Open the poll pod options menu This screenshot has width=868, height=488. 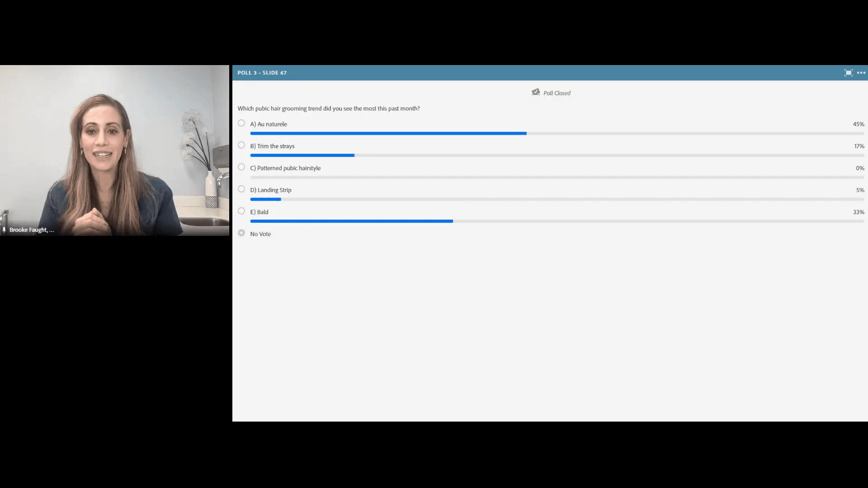click(x=861, y=73)
